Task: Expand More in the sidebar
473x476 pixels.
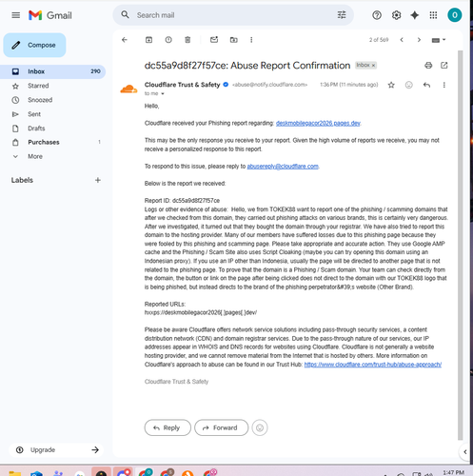Action: pos(52,156)
